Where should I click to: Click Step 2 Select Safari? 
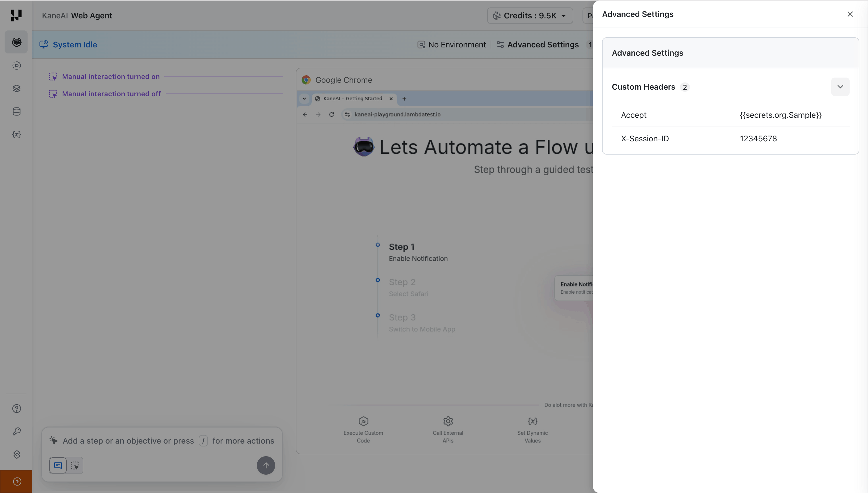(408, 288)
